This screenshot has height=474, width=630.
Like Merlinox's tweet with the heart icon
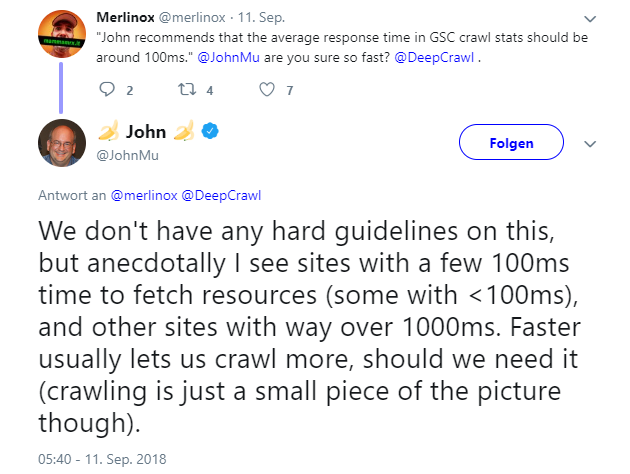[x=267, y=90]
